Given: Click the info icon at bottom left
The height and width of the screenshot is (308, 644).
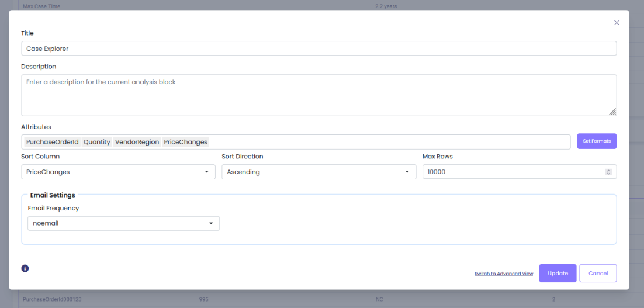Looking at the screenshot, I should point(25,268).
